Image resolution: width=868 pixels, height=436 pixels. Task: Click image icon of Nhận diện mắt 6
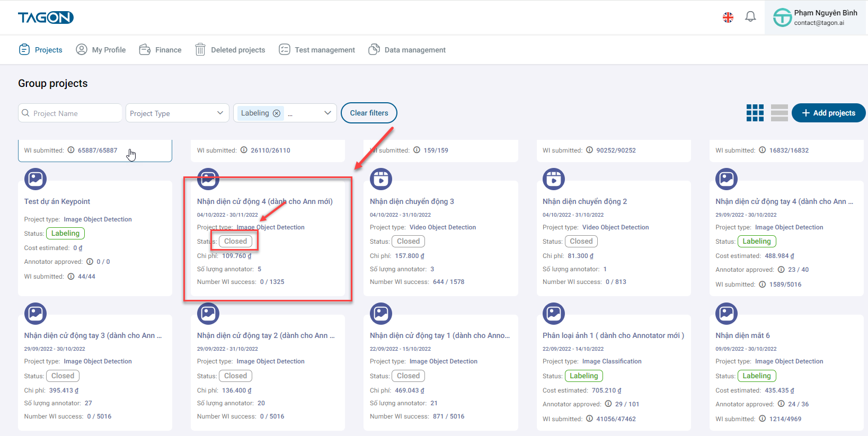click(726, 314)
